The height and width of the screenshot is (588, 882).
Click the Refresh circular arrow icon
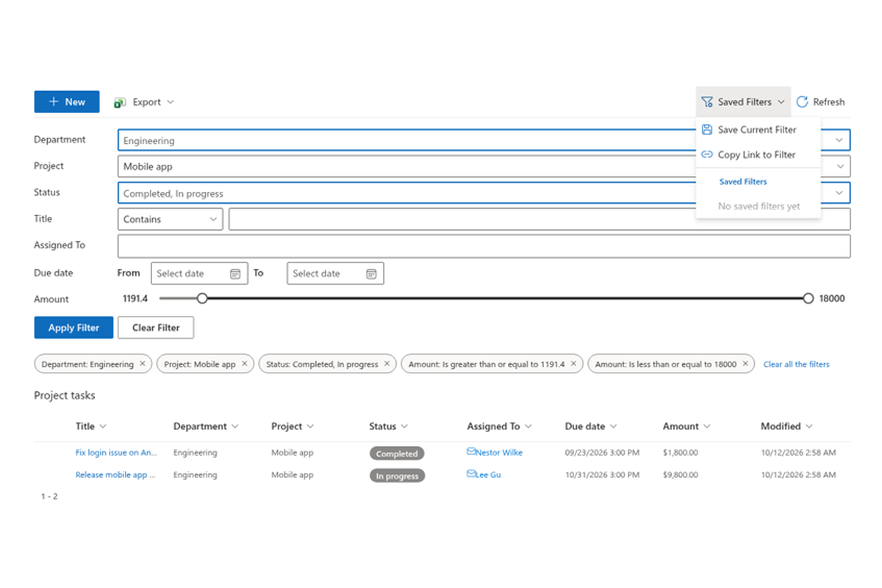point(802,102)
